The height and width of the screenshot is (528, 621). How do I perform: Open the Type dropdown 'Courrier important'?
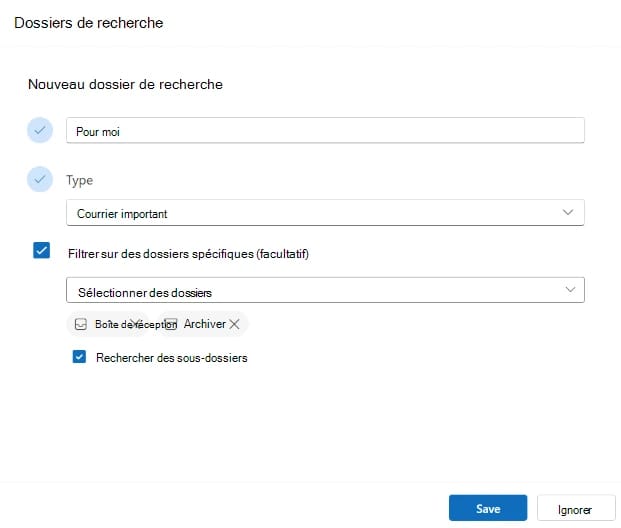pos(325,213)
